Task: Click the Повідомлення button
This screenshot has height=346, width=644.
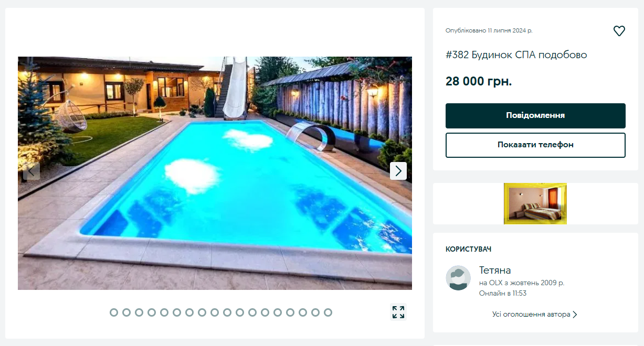Action: (x=535, y=116)
